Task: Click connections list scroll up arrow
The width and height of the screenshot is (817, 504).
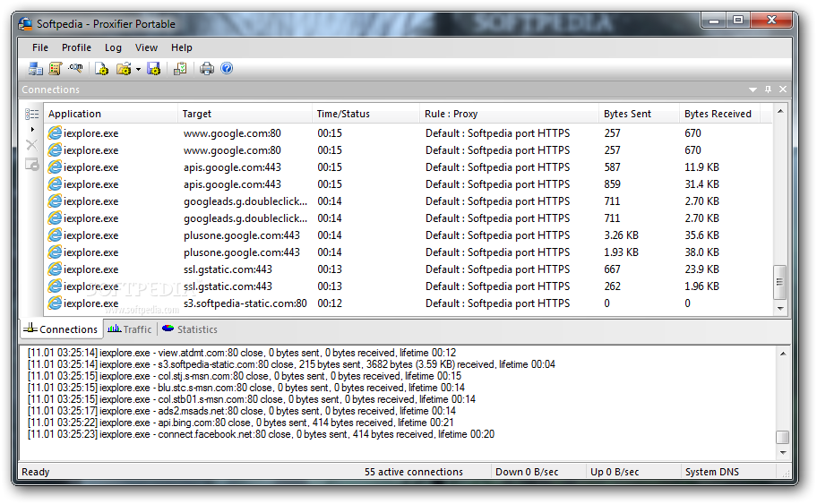Action: pyautogui.click(x=780, y=111)
